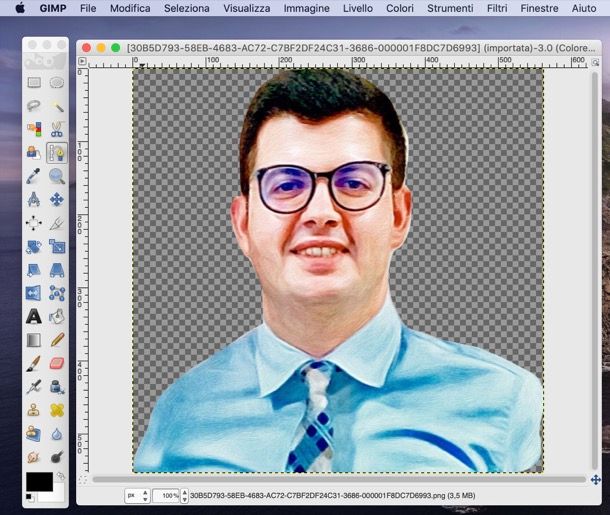610x515 pixels.
Task: Select the Paths tool
Action: (x=57, y=152)
